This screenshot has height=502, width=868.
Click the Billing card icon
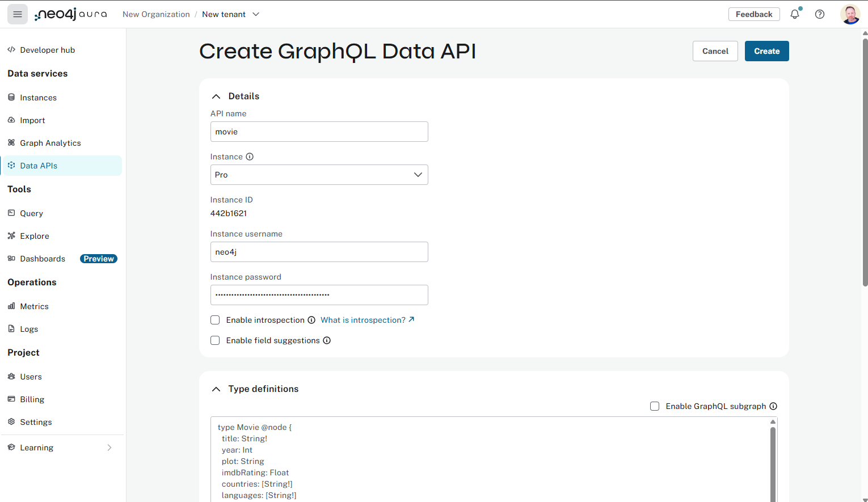[x=11, y=399]
